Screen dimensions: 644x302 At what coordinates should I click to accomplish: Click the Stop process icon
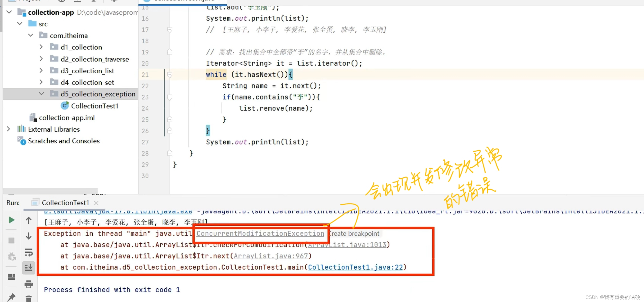click(11, 240)
